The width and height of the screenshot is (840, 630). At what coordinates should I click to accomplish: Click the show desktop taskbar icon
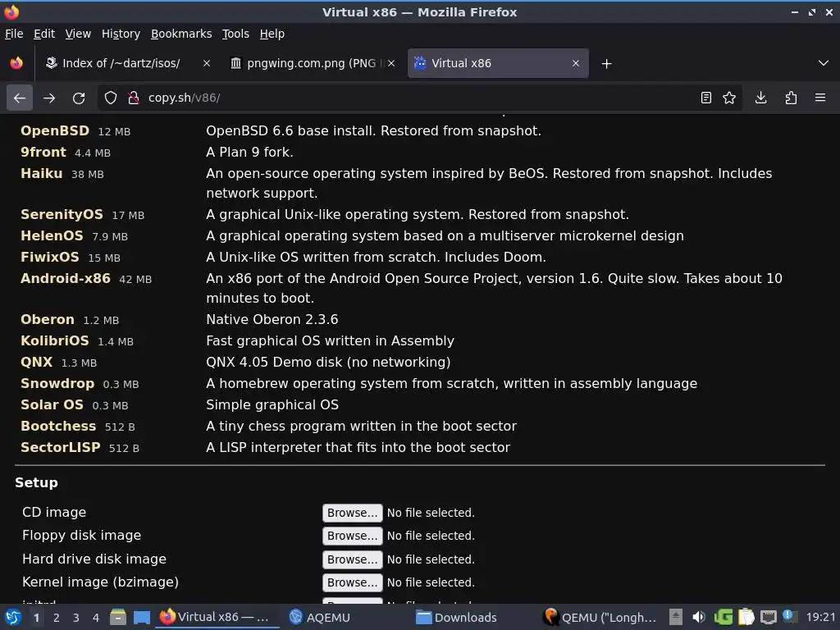pyautogui.click(x=141, y=617)
